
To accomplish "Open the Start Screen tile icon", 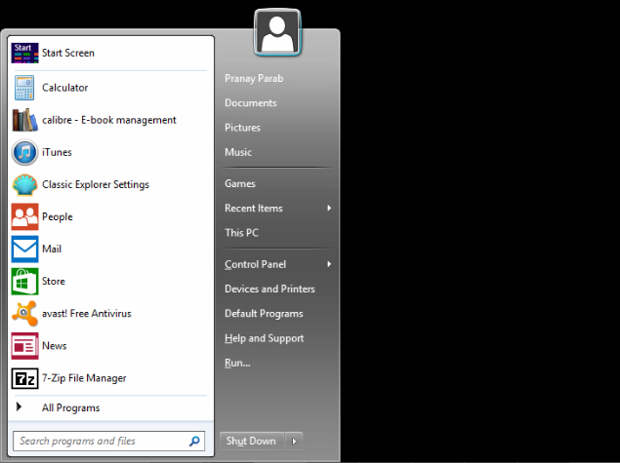I will (25, 53).
